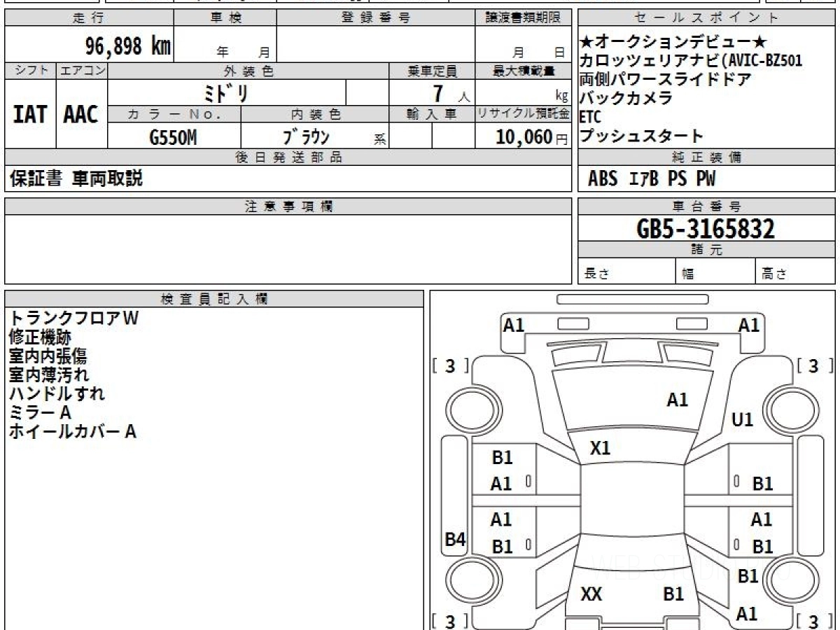The height and width of the screenshot is (630, 840).
Task: Select the ブラウン interior color value
Action: pyautogui.click(x=305, y=136)
